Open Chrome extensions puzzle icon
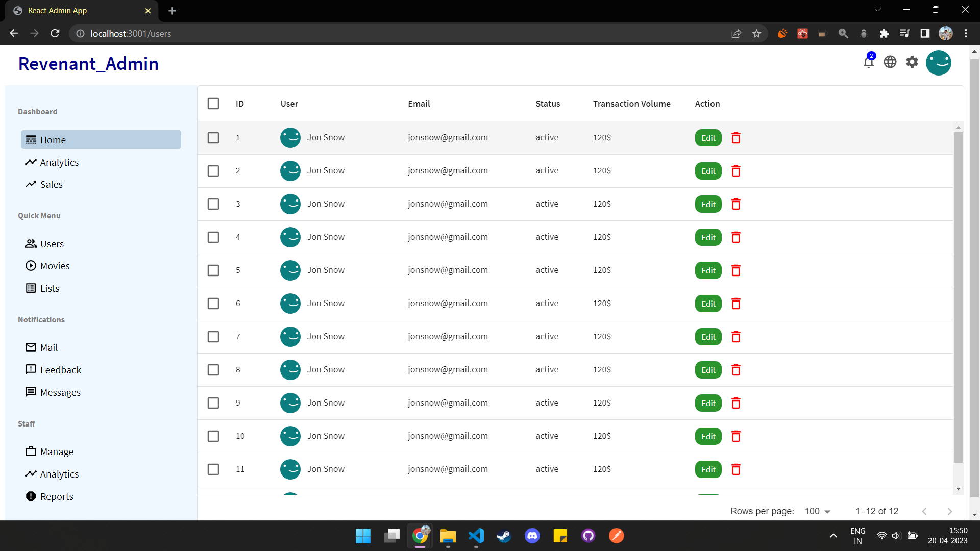 pos(884,34)
